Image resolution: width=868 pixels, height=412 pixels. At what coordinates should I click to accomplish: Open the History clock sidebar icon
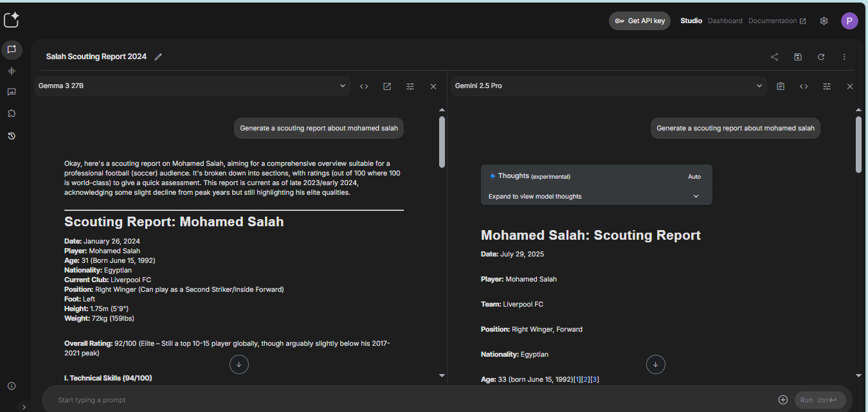point(12,136)
